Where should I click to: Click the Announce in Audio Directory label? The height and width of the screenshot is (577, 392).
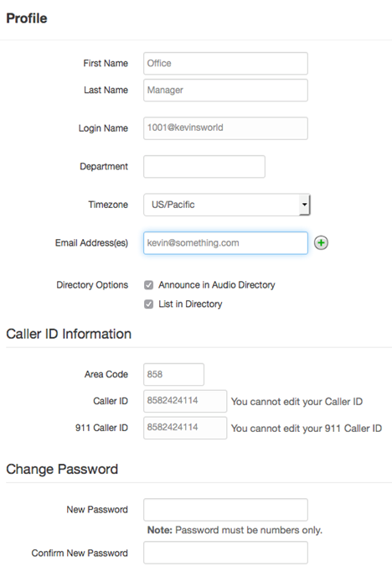pos(217,285)
